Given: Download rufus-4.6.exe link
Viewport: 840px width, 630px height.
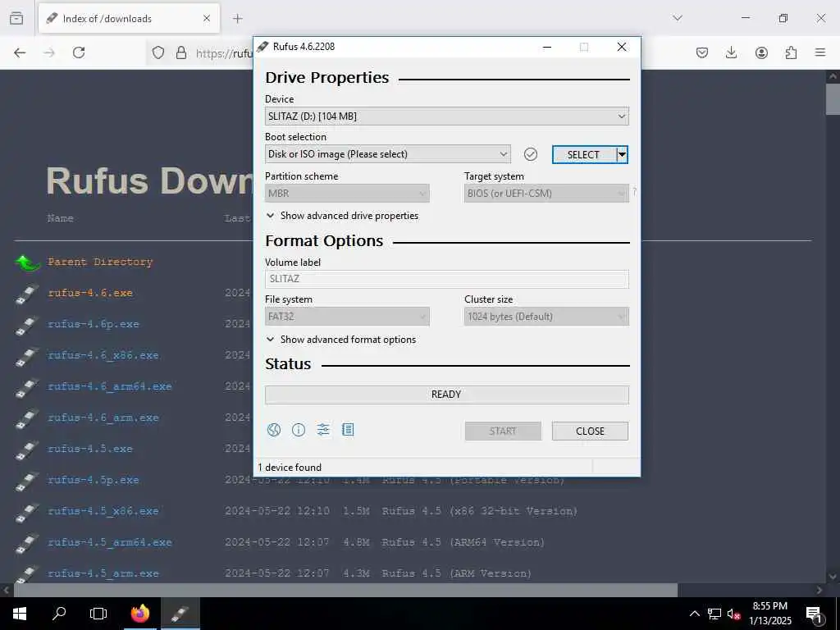Looking at the screenshot, I should [x=90, y=293].
